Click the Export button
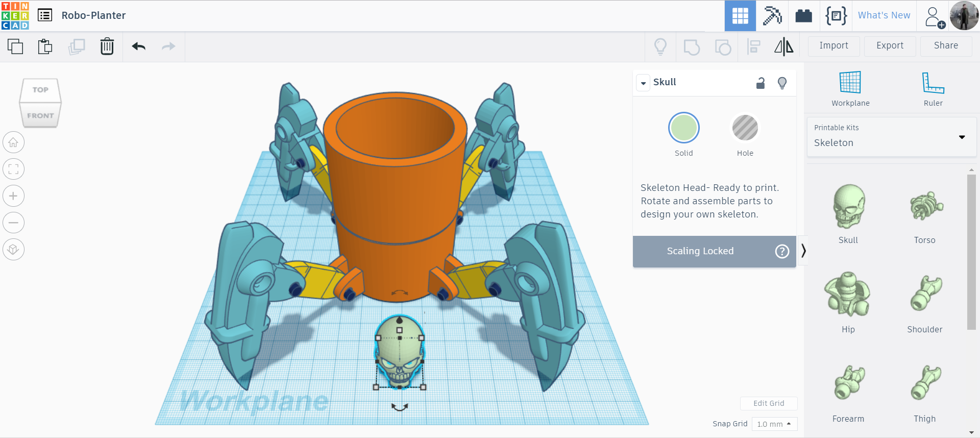 click(890, 46)
